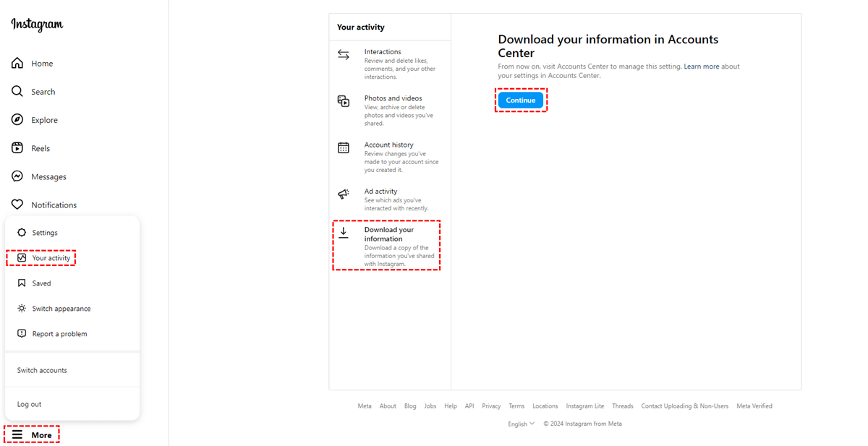
Task: Click Contact Uploading & Non-Users footer link
Action: click(685, 406)
